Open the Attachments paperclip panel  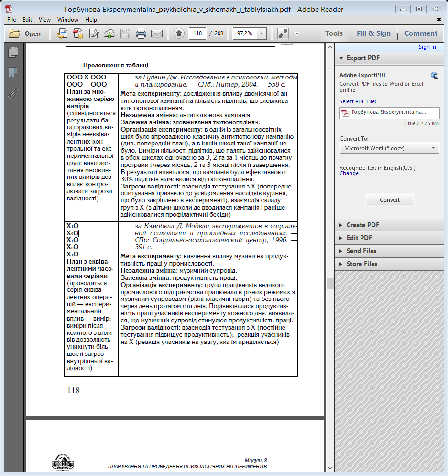(x=13, y=93)
